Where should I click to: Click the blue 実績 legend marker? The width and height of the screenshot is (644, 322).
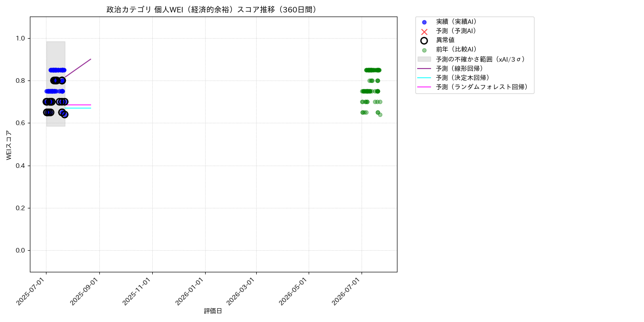(x=424, y=22)
